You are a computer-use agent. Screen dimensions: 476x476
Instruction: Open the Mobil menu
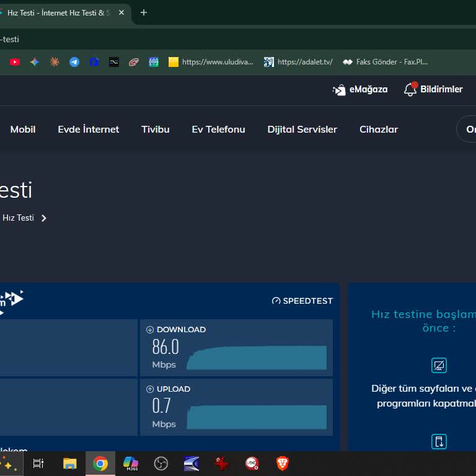pyautogui.click(x=23, y=130)
